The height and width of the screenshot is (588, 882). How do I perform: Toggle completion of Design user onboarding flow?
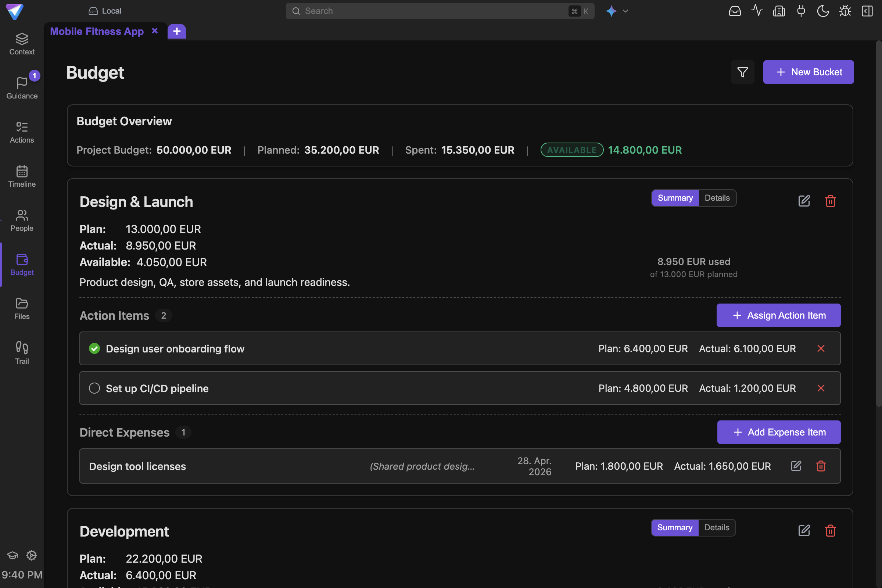[94, 349]
